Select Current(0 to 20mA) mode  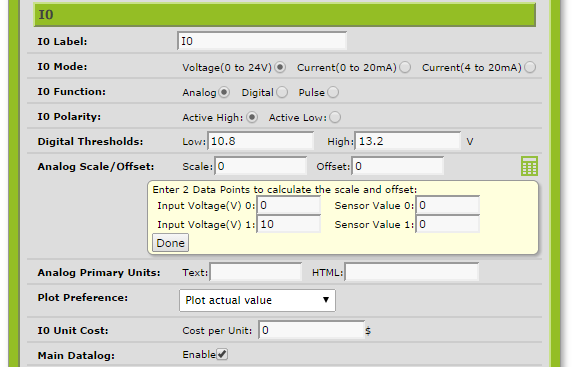pos(405,67)
